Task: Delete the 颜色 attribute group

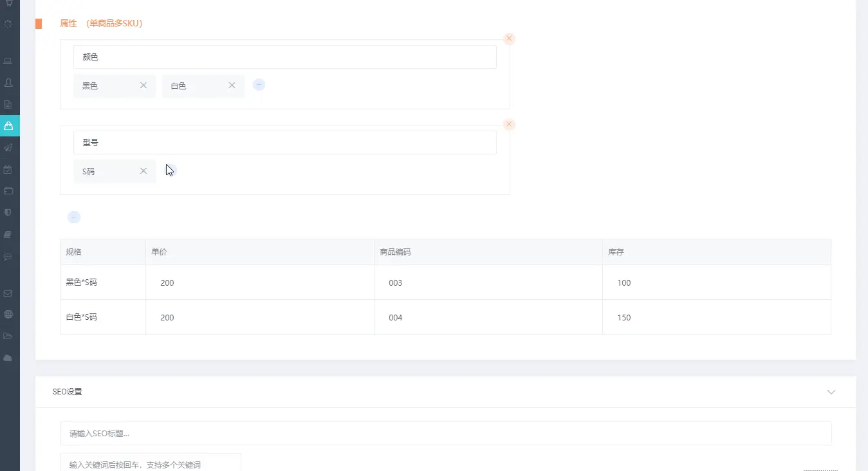Action: [509, 39]
